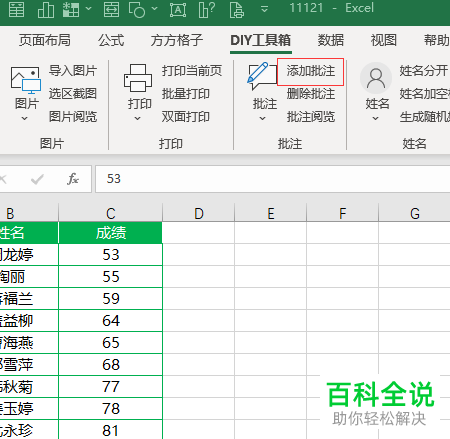
Task: Click the cell containing 55
Action: (110, 277)
